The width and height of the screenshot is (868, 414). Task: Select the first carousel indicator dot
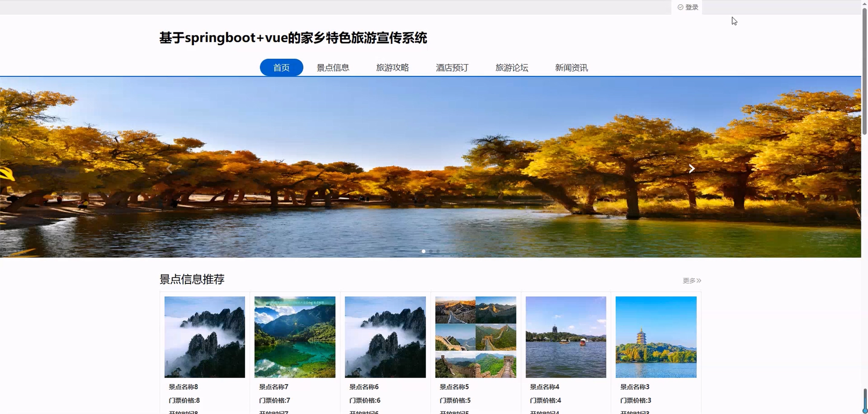tap(423, 251)
